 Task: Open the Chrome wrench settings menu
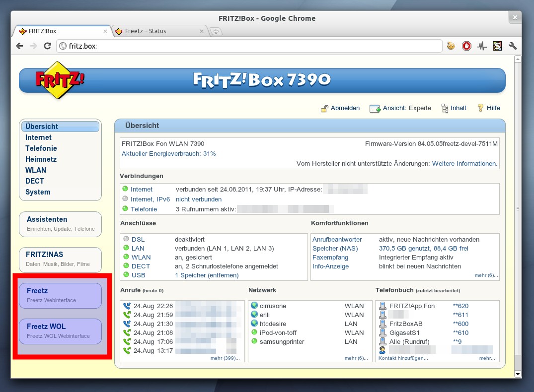click(x=513, y=46)
